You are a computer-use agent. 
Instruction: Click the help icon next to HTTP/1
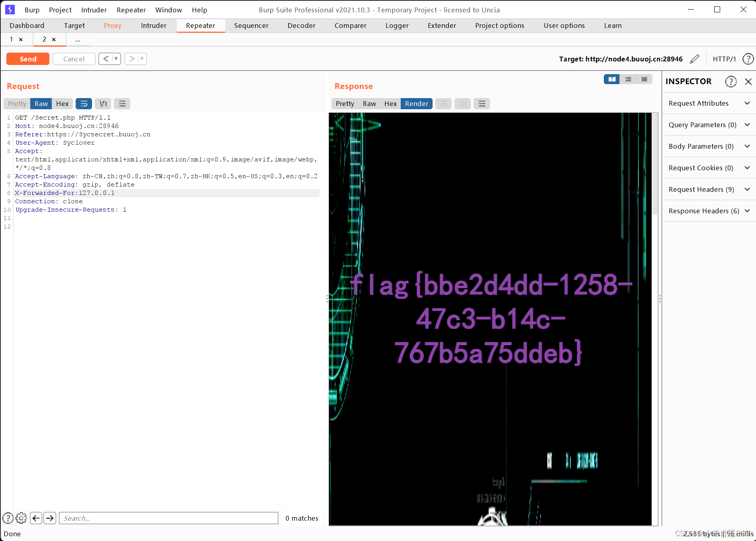point(748,59)
